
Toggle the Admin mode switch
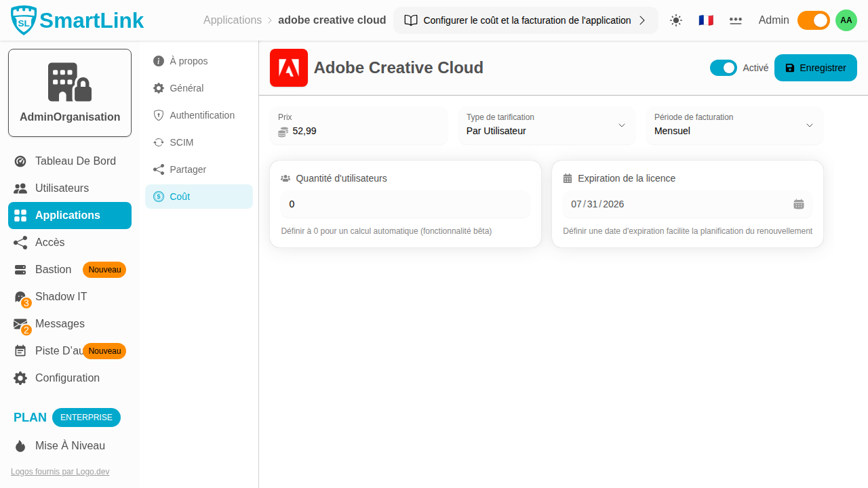pos(813,20)
